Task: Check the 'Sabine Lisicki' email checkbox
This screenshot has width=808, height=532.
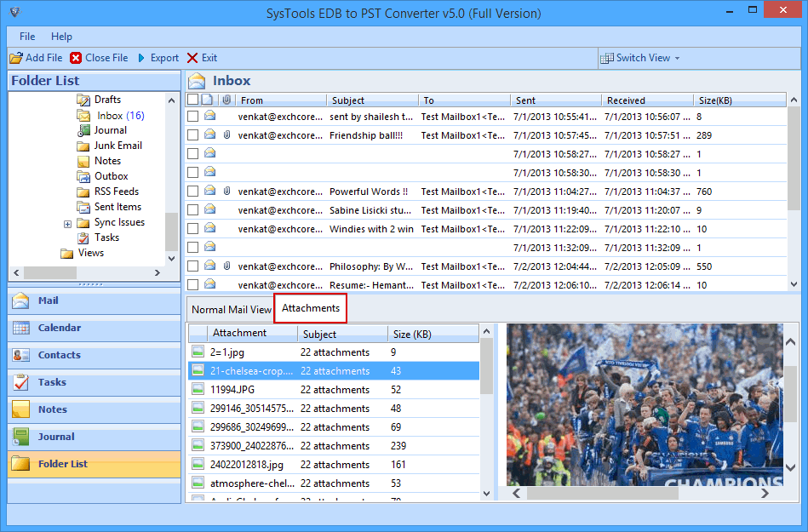Action: (x=192, y=210)
